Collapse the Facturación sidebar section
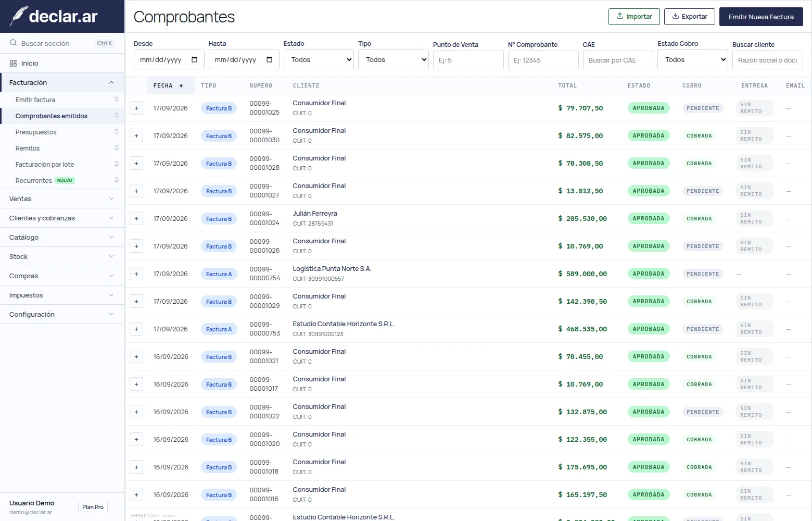 pos(62,82)
